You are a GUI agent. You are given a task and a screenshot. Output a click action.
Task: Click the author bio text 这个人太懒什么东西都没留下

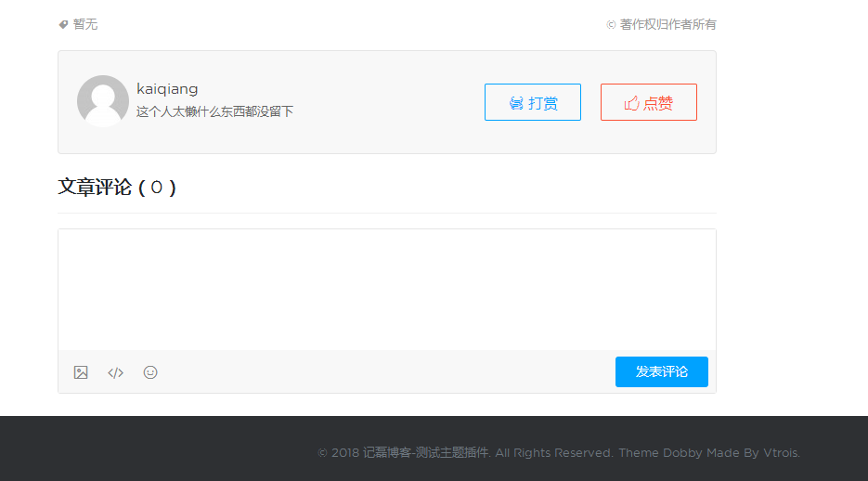coord(214,111)
